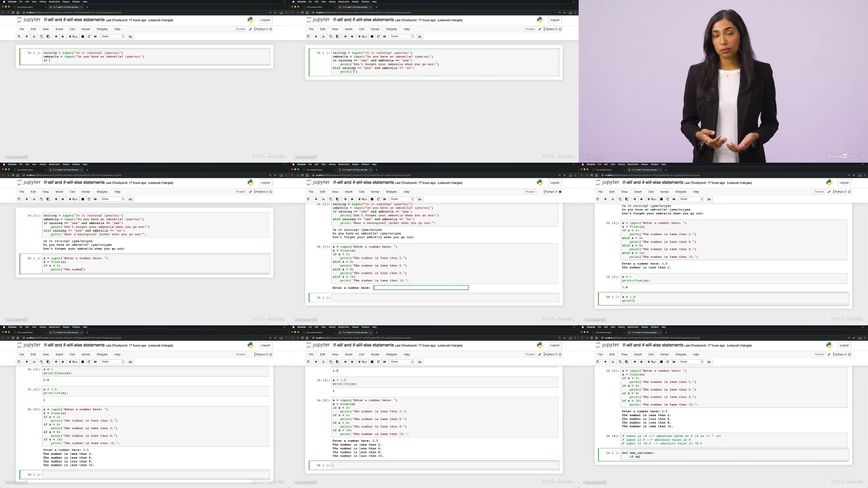Click restart kernel icon in 'x = 1.5 print(' frame
Viewport: 868px width, 488px height.
pyautogui.click(x=667, y=199)
